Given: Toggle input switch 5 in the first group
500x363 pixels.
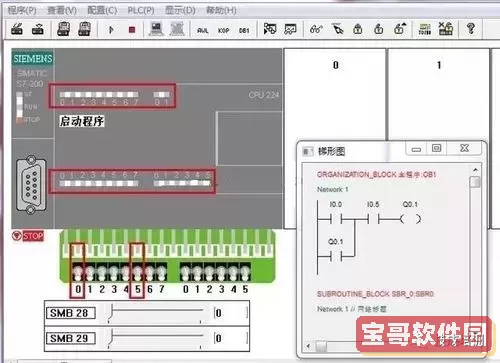Looking at the screenshot, I should tap(137, 272).
